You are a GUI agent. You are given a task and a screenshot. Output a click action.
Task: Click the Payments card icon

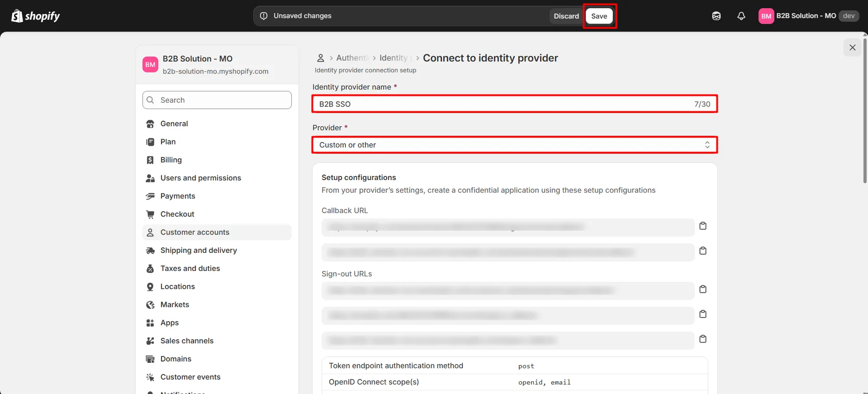pyautogui.click(x=150, y=196)
